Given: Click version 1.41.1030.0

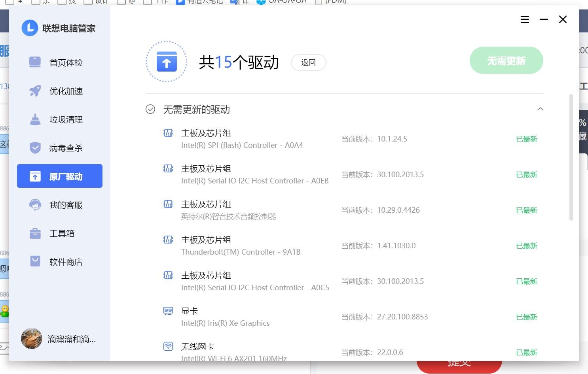Looking at the screenshot, I should [396, 246].
